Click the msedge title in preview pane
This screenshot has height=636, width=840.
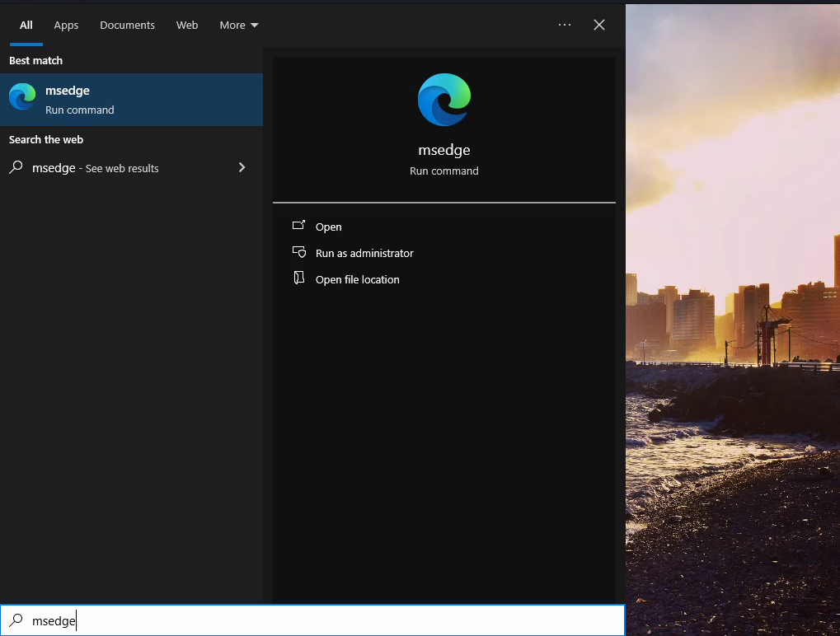[444, 150]
